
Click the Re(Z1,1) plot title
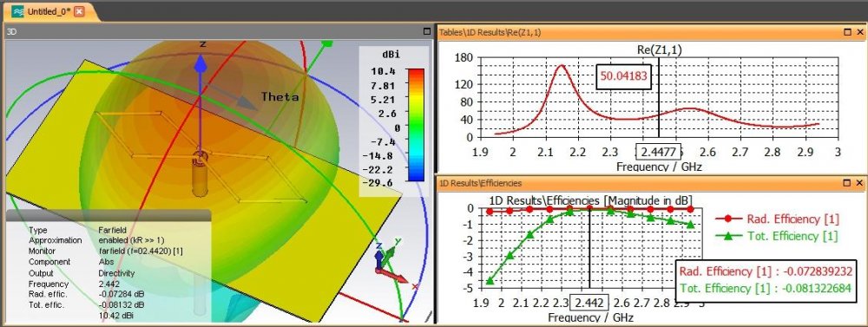[660, 49]
